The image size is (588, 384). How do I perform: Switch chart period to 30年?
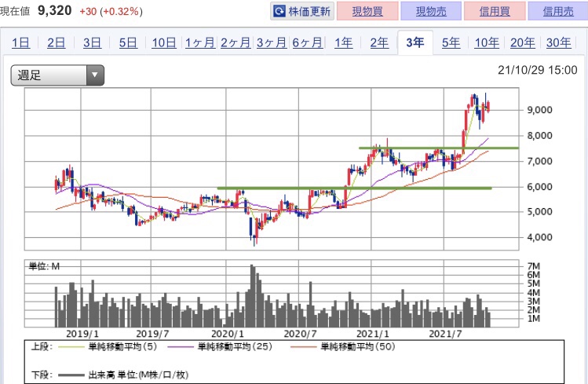pyautogui.click(x=558, y=42)
